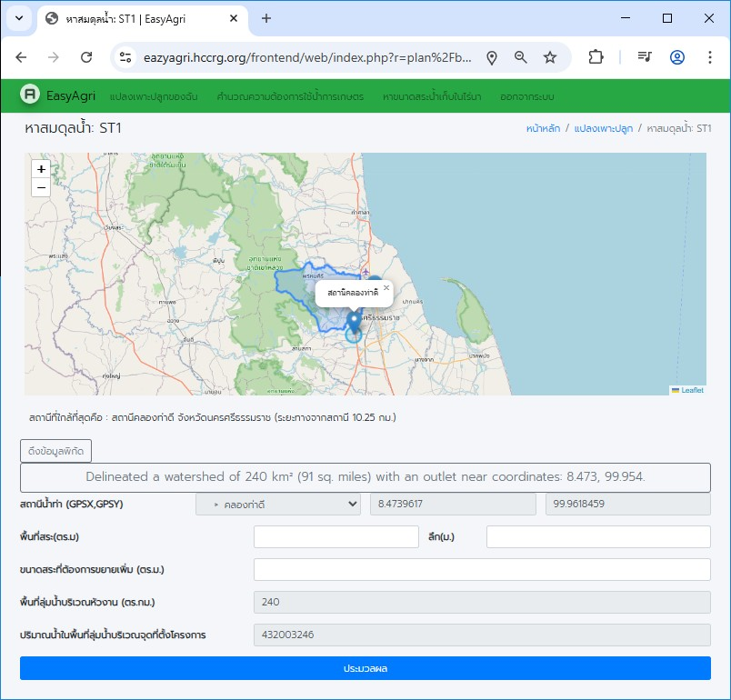
Task: Open the Chrome three-dot menu
Action: pyautogui.click(x=710, y=57)
